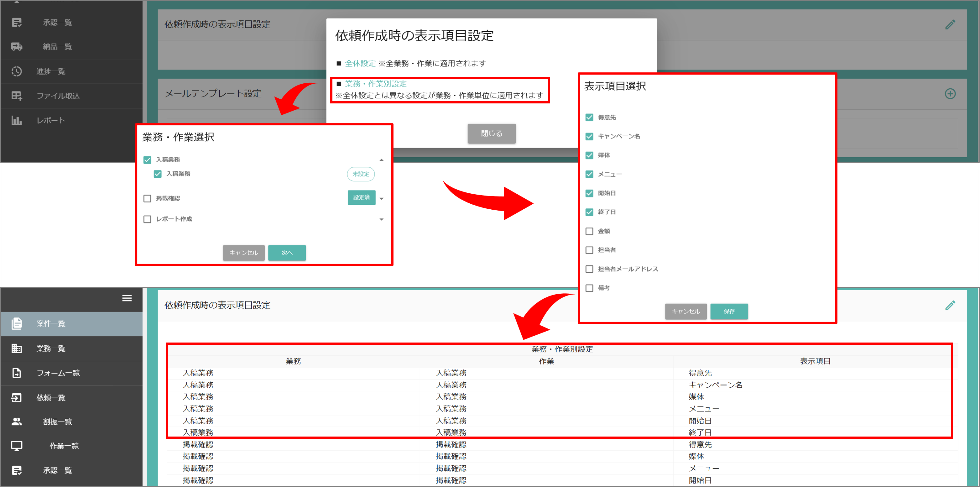Check the レポート作成 checkbox
980x487 pixels.
click(x=147, y=219)
